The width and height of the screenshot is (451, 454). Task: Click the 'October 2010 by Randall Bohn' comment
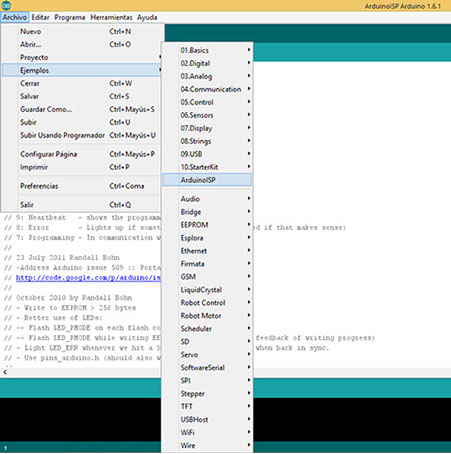(68, 298)
